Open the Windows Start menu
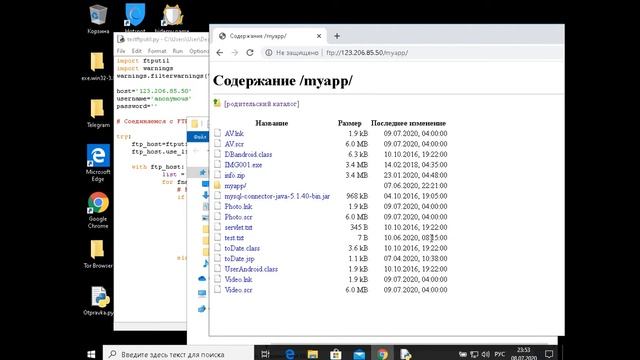The width and height of the screenshot is (640, 360). pyautogui.click(x=91, y=354)
